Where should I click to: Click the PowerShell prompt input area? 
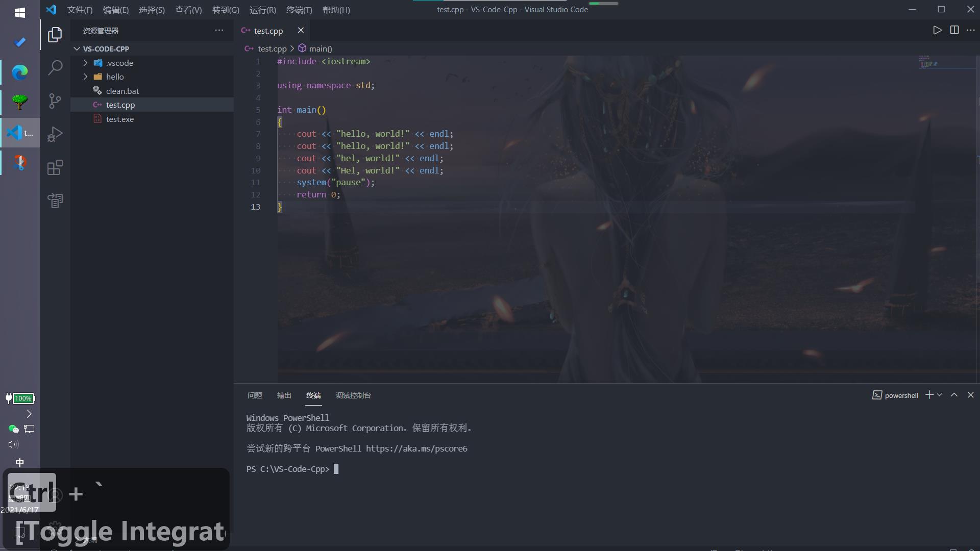point(336,469)
